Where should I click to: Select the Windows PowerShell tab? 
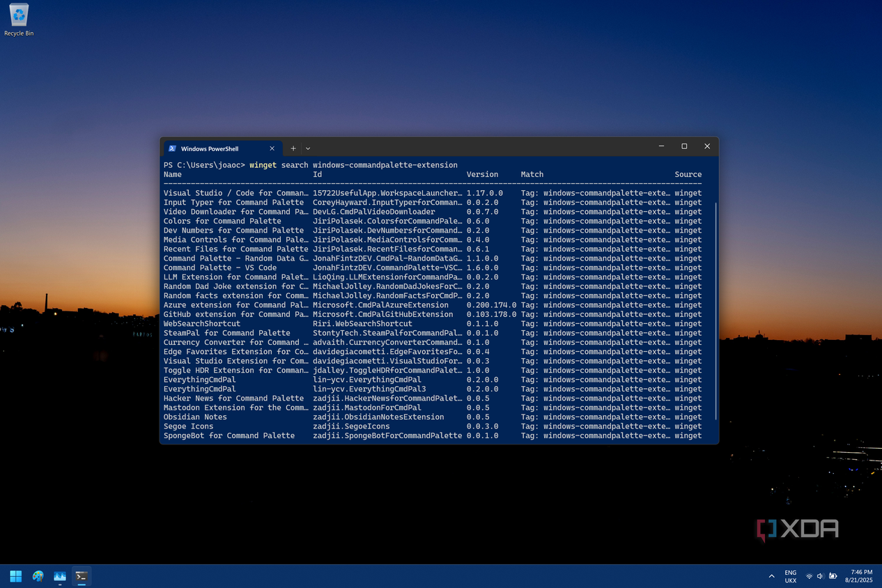[x=223, y=148]
